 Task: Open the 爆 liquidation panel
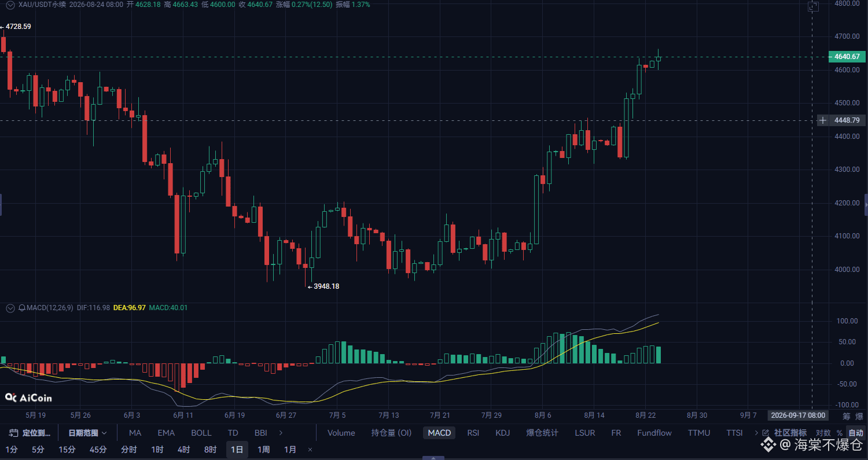tap(859, 415)
